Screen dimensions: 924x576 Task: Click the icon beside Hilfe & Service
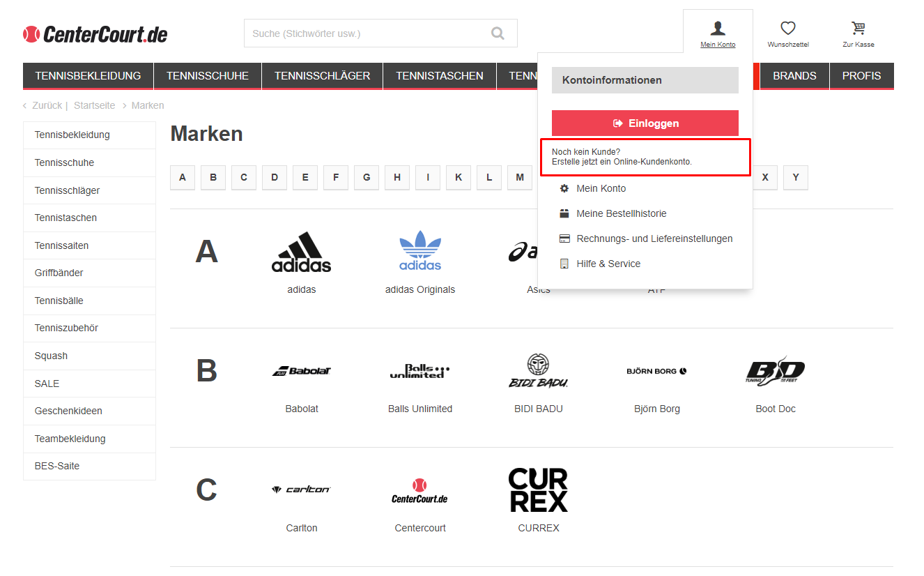[564, 264]
